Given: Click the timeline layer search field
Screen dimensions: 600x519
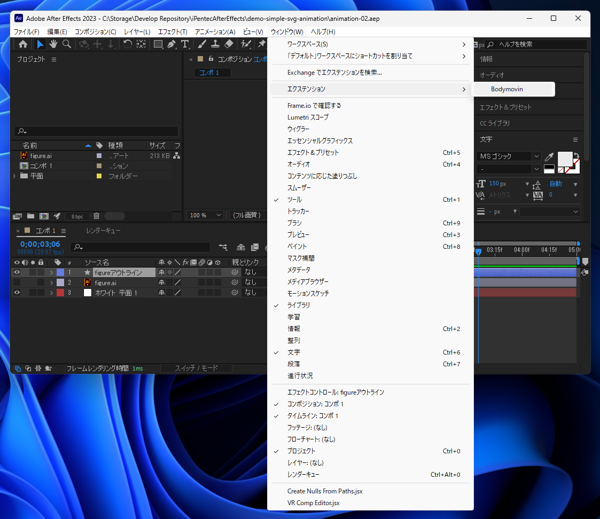Looking at the screenshot, I should click(141, 247).
